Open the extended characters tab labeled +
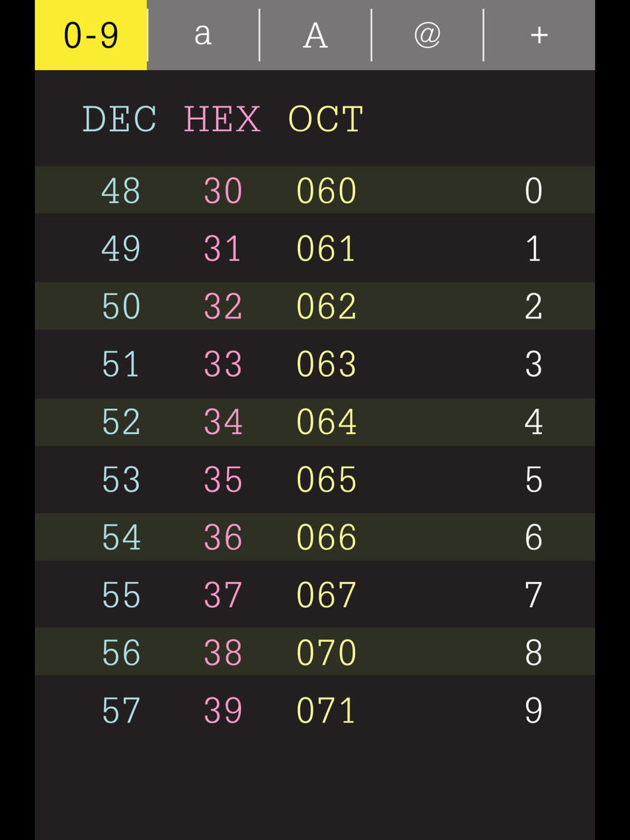 (x=538, y=34)
